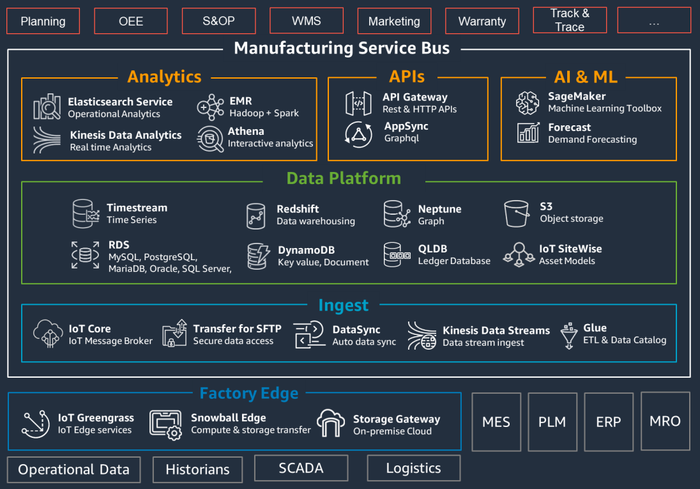700x489 pixels.
Task: Click the DynamoDB icon
Action: [x=258, y=256]
